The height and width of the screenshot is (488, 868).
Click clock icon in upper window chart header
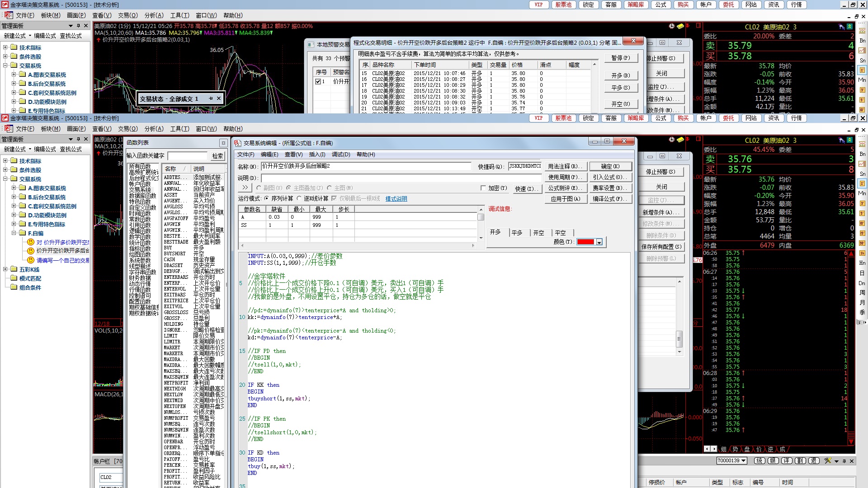click(x=672, y=26)
